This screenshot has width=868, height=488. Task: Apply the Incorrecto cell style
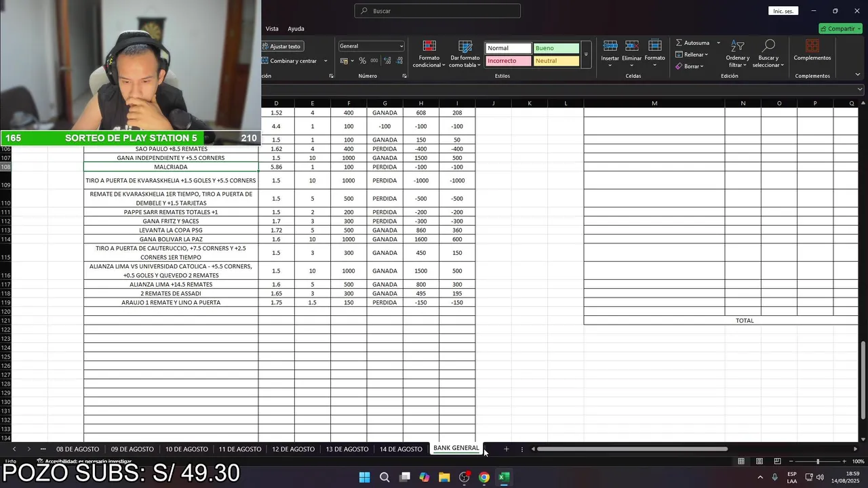[508, 61]
